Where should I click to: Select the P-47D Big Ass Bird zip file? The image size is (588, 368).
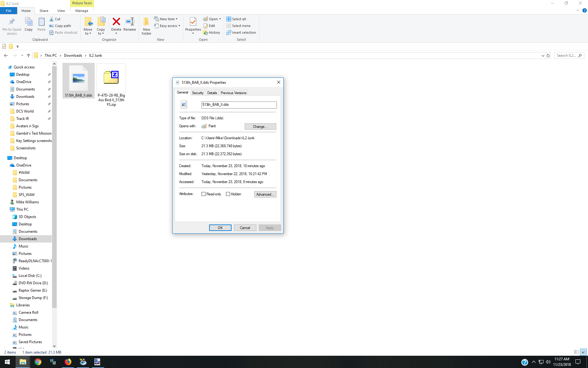click(111, 85)
